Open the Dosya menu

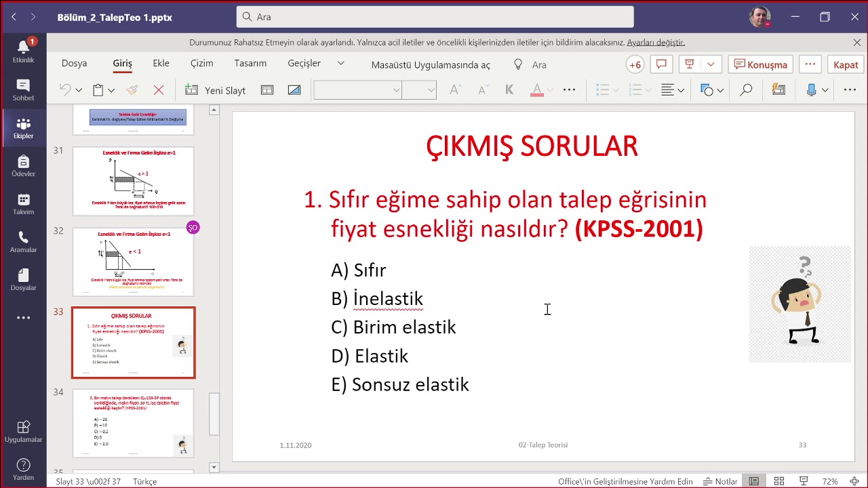[x=74, y=63]
